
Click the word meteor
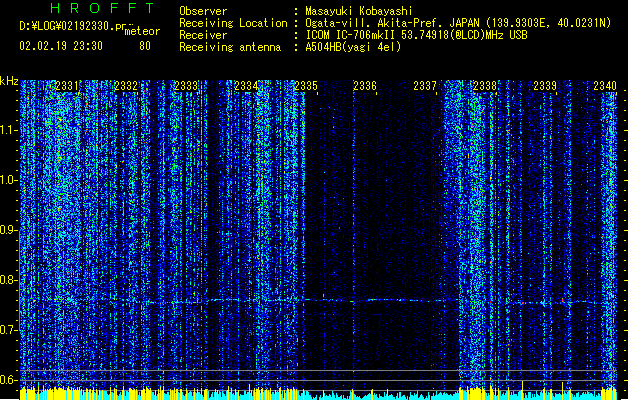point(142,31)
